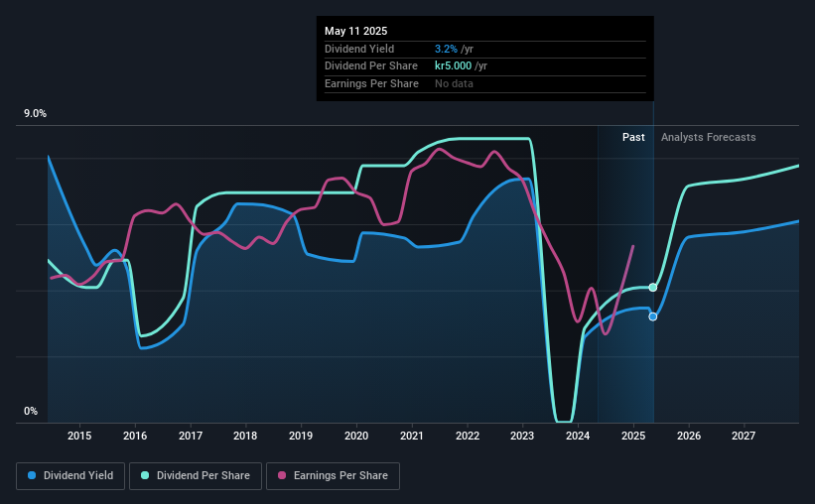Viewport: 815px width, 504px height.
Task: Click the 2024 x-axis label
Action: 578,436
